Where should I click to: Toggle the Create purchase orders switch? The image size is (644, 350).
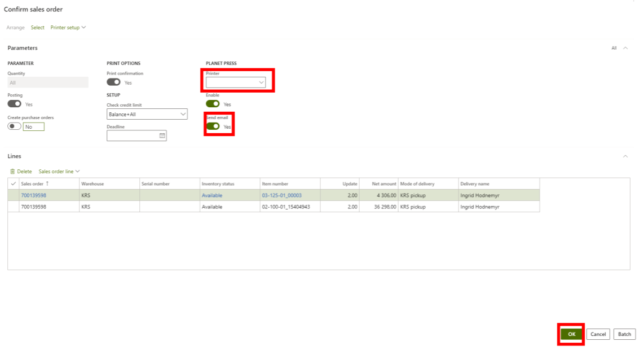(x=14, y=127)
